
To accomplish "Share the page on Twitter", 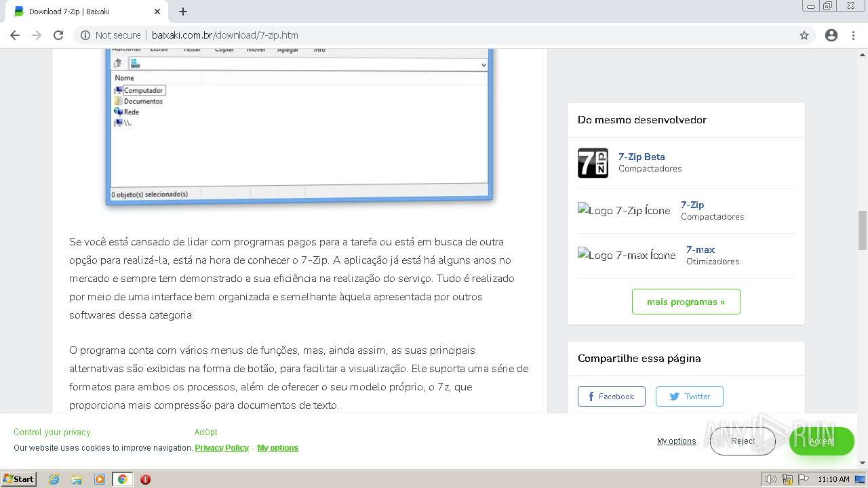I will click(x=690, y=396).
